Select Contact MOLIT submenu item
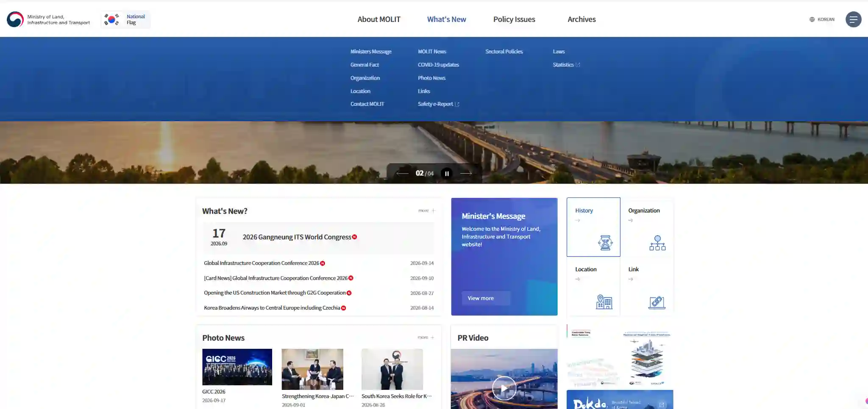Image resolution: width=868 pixels, height=409 pixels. (367, 104)
